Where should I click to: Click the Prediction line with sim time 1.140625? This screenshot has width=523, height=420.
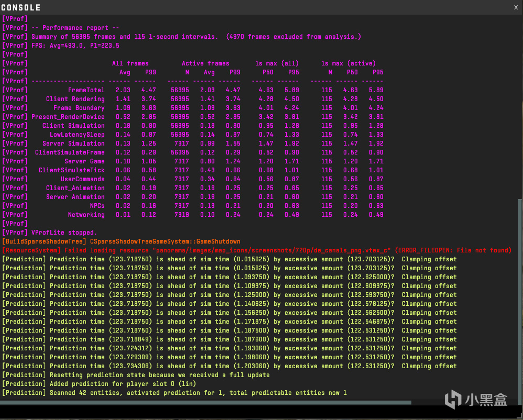229,304
